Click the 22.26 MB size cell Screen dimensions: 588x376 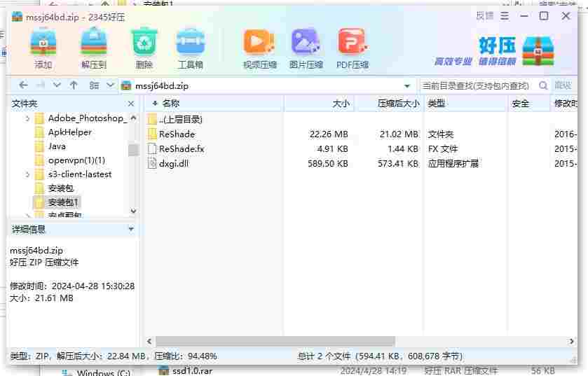(329, 134)
